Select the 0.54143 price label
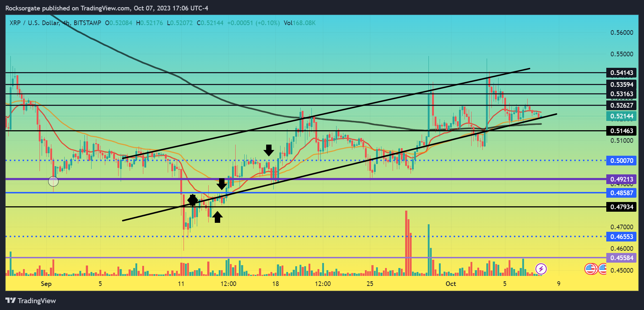Image resolution: width=644 pixels, height=310 pixels. 621,73
